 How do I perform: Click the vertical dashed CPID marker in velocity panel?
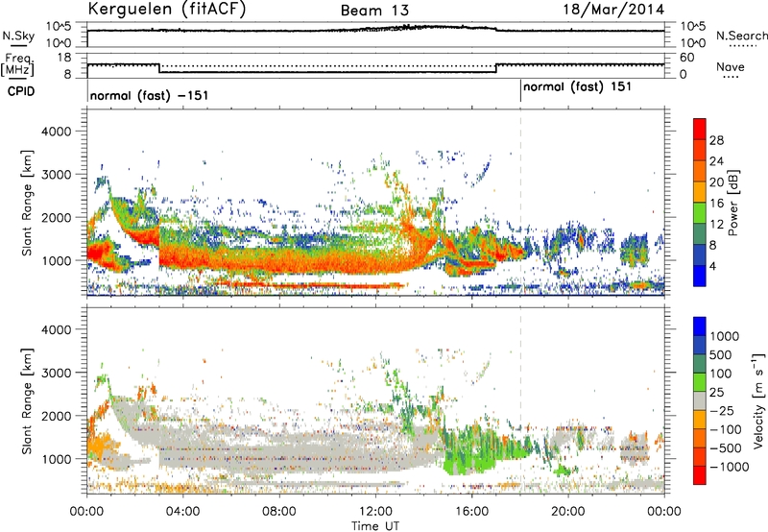(x=520, y=399)
